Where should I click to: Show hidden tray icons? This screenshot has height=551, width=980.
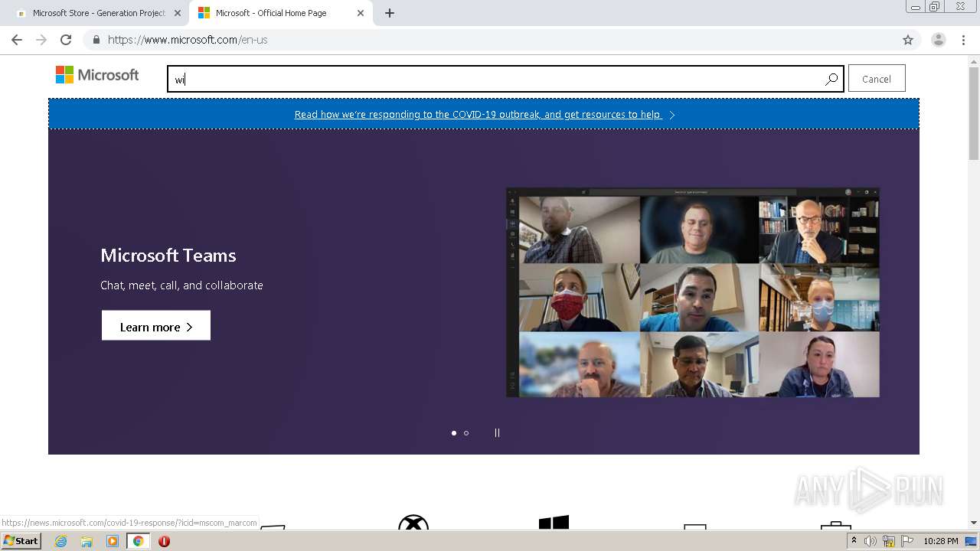(854, 541)
